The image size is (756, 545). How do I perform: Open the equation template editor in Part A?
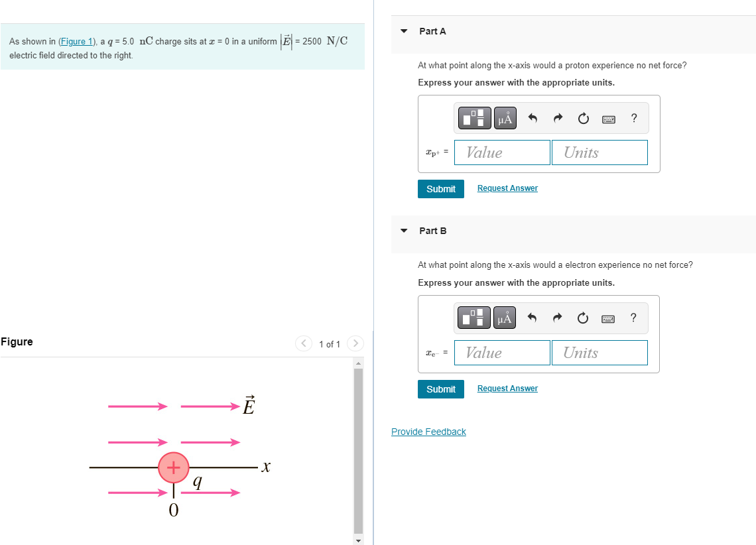[x=473, y=117]
